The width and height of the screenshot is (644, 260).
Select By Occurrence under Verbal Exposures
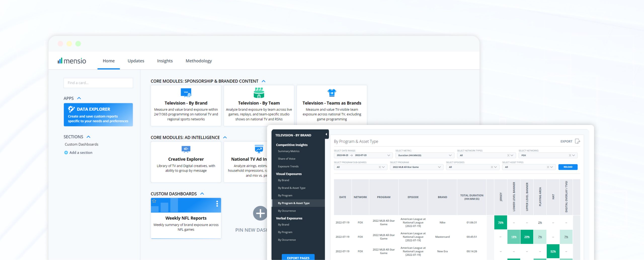(x=287, y=240)
